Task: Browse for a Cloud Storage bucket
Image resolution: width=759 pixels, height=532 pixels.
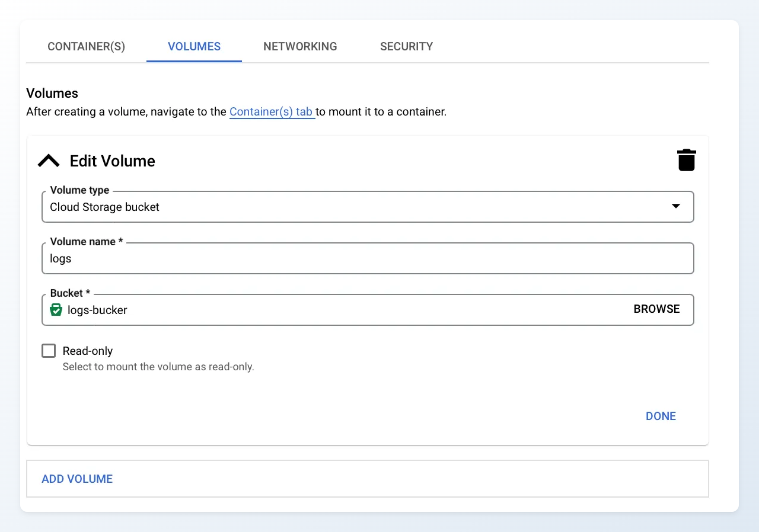Action: (x=656, y=309)
